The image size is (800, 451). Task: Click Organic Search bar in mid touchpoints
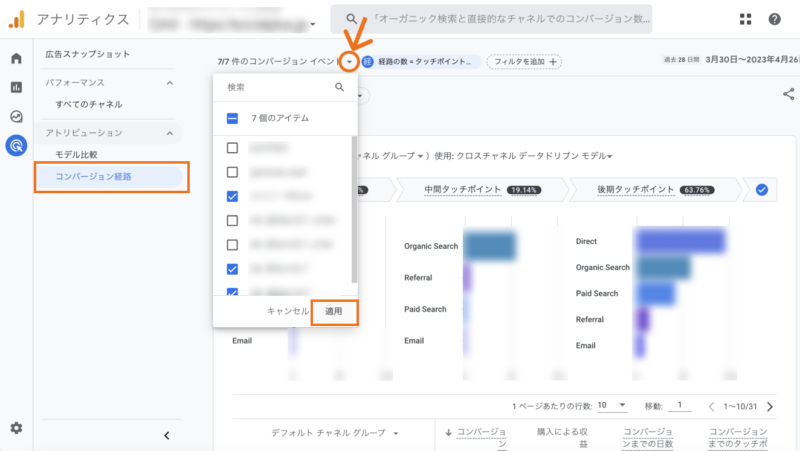(489, 246)
